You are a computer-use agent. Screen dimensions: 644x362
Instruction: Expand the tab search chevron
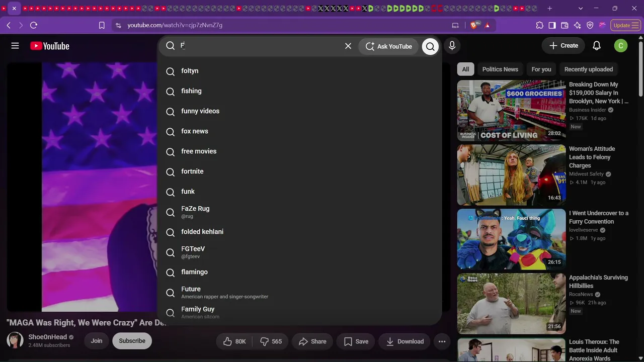tap(581, 9)
